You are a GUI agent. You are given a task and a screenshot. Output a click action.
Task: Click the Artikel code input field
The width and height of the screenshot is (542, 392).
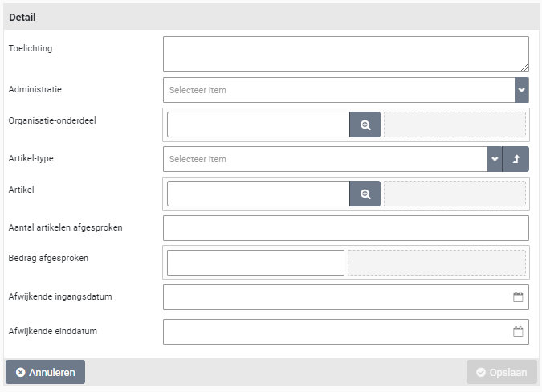pos(258,194)
